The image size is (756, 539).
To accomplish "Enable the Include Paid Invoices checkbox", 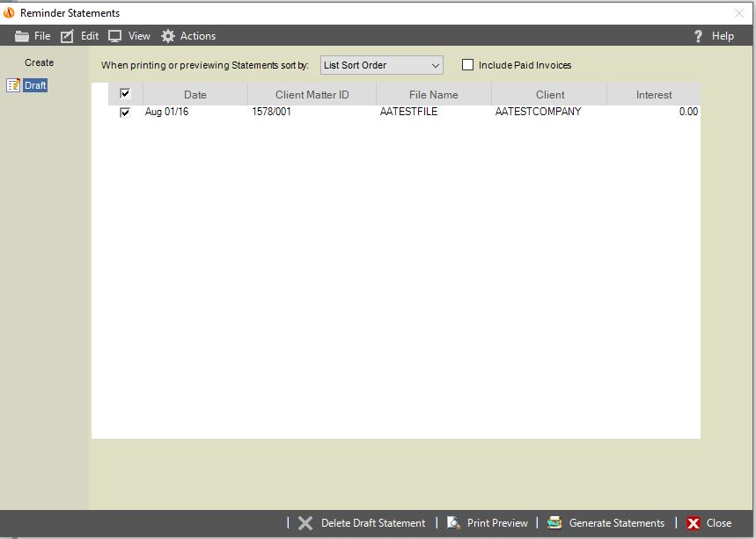I will [x=467, y=65].
